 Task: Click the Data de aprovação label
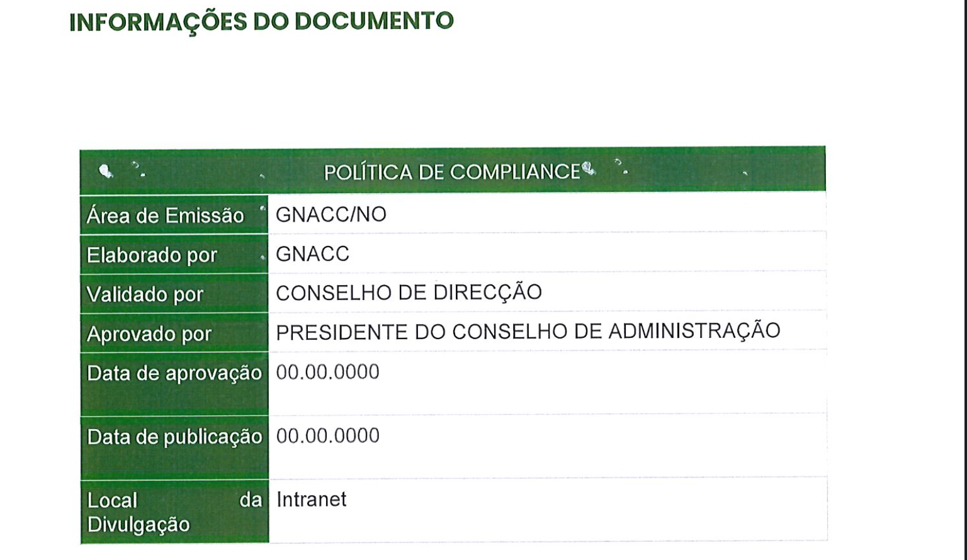174,373
